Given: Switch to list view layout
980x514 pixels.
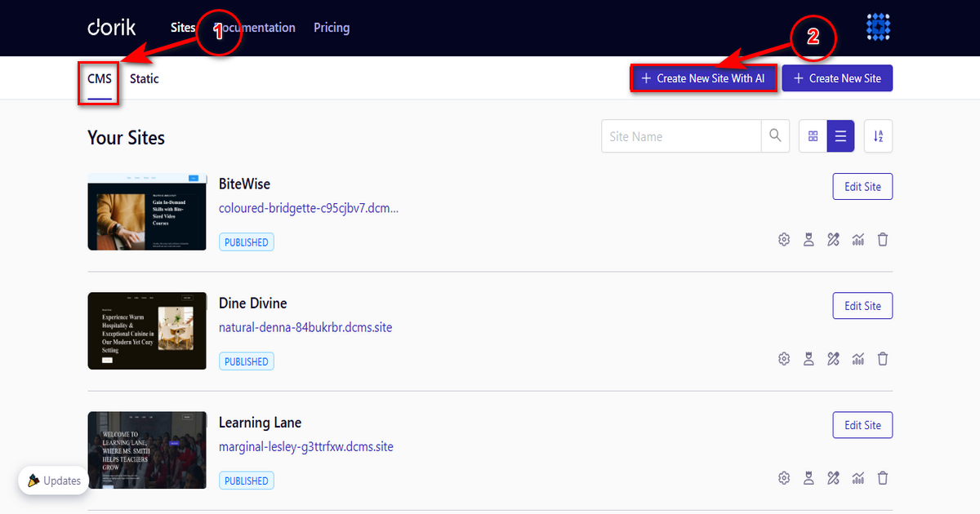Looking at the screenshot, I should click(x=840, y=136).
